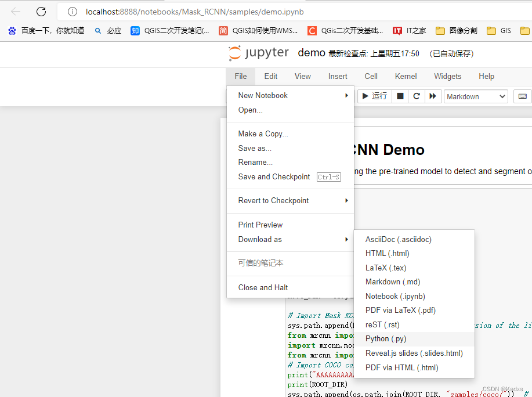Expand the Revert to Checkpoint submenu

pos(291,201)
